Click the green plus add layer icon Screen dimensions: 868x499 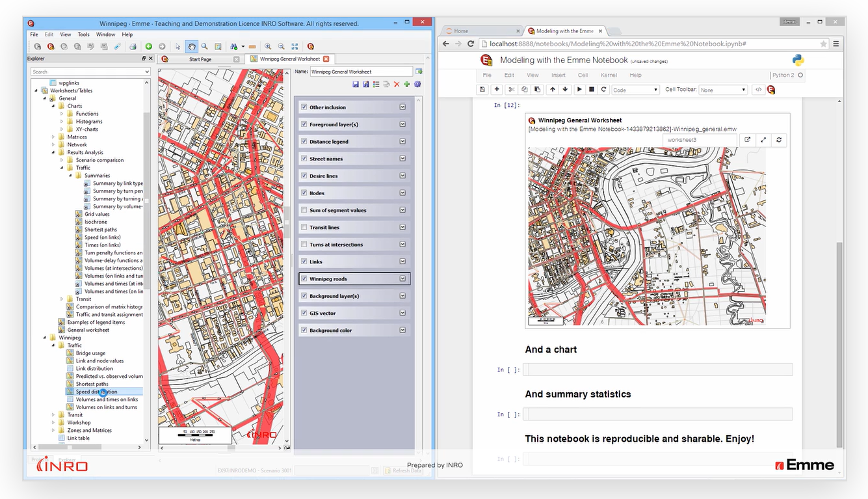click(406, 84)
